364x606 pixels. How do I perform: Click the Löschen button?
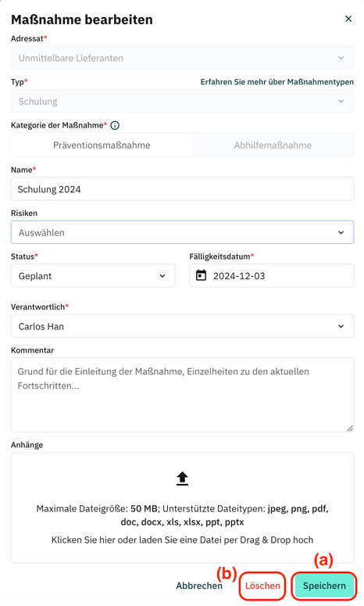[x=262, y=586]
